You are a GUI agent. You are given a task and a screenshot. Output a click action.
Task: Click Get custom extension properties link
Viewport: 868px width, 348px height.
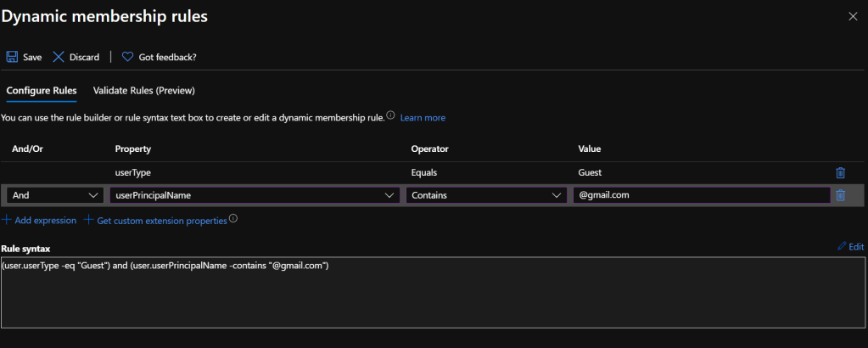161,221
